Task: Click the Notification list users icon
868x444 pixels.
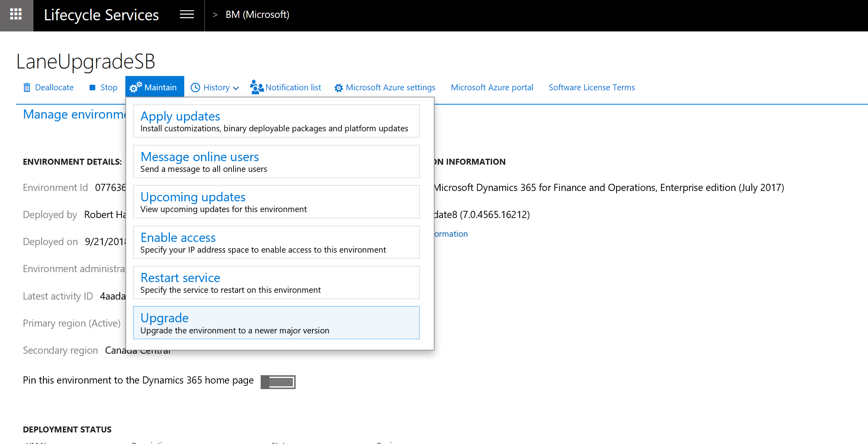Action: tap(257, 87)
